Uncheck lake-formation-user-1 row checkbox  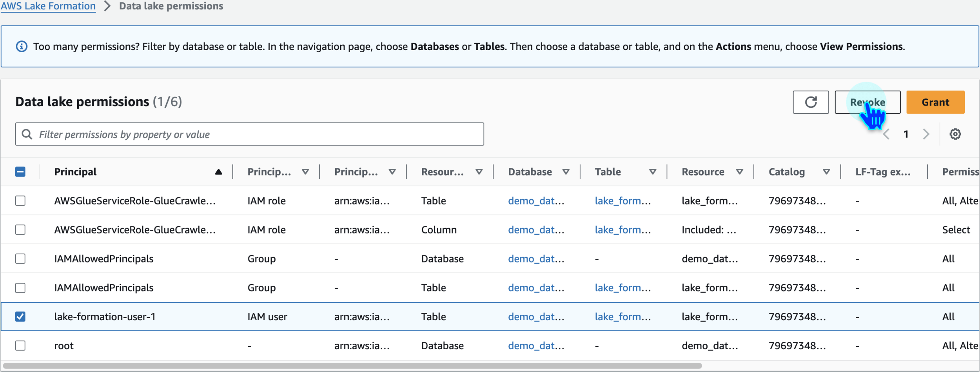pyautogui.click(x=20, y=317)
